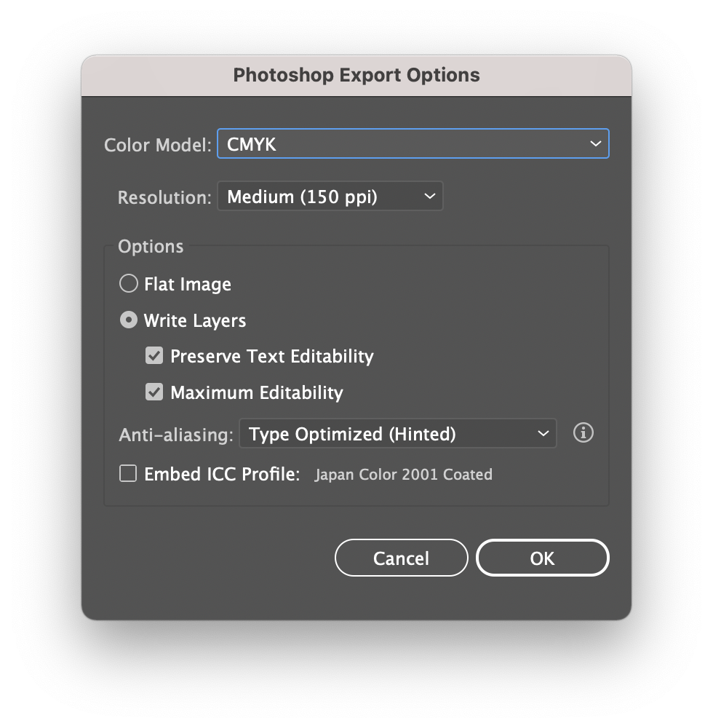Uncheck Maximum Editability checkbox
Image resolution: width=713 pixels, height=728 pixels.
coord(154,392)
